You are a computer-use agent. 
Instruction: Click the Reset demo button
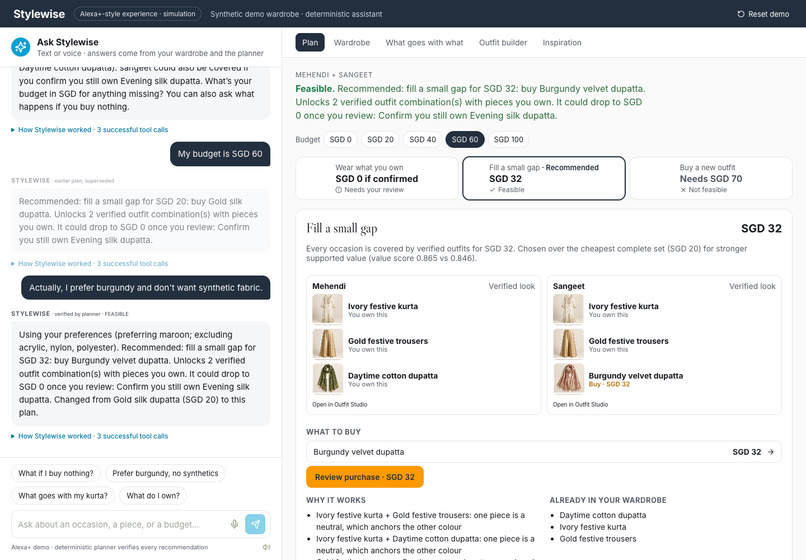[x=763, y=14]
